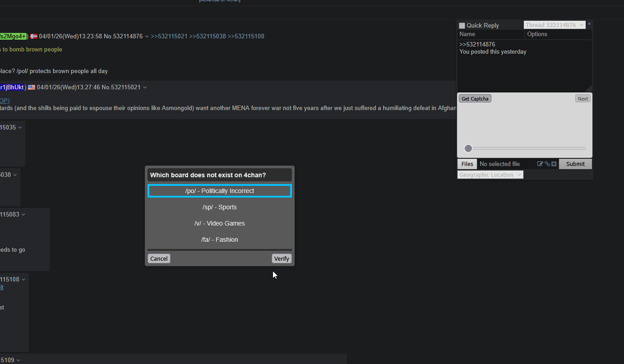Viewport: 624px width, 364px height.
Task: Click the Norway flag icon on post 532114876
Action: coord(34,36)
